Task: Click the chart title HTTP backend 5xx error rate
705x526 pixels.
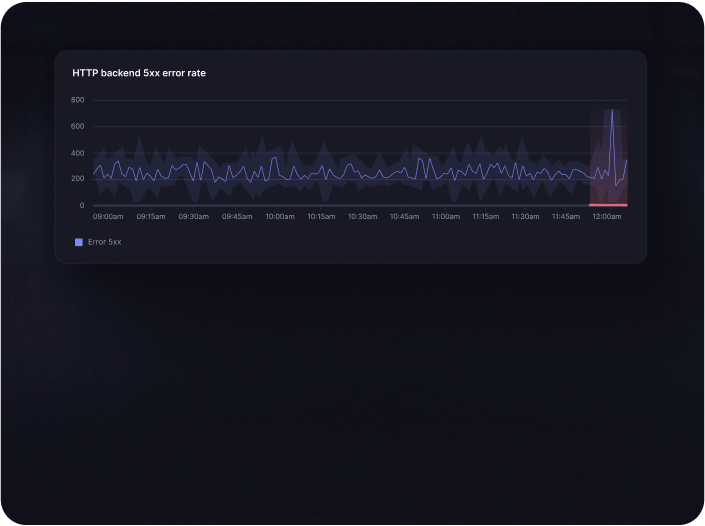Action: click(139, 73)
